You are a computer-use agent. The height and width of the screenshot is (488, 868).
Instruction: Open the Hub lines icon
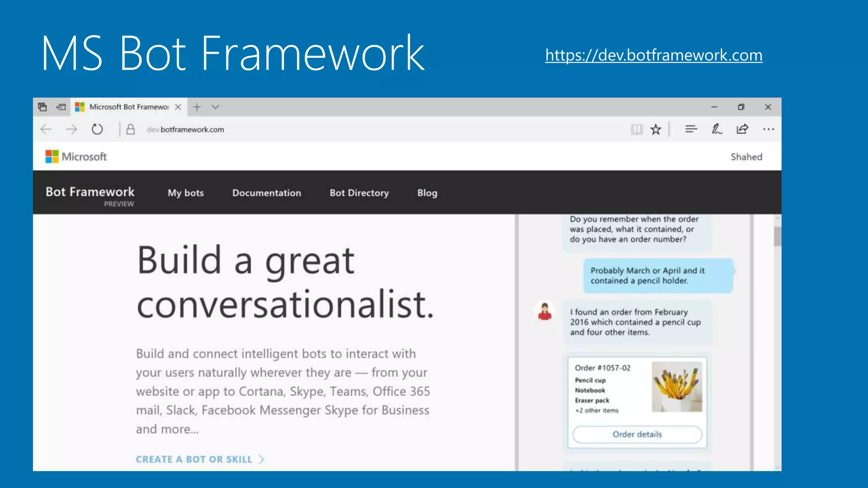pos(691,129)
